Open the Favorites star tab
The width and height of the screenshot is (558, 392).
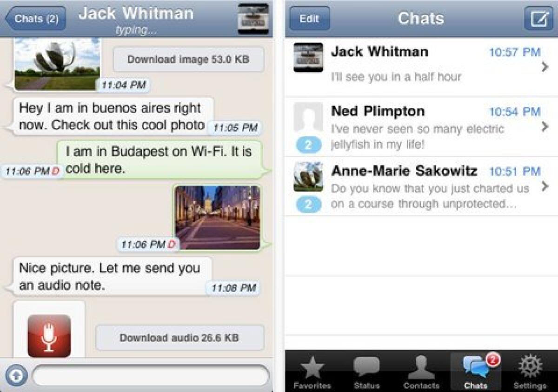[312, 372]
